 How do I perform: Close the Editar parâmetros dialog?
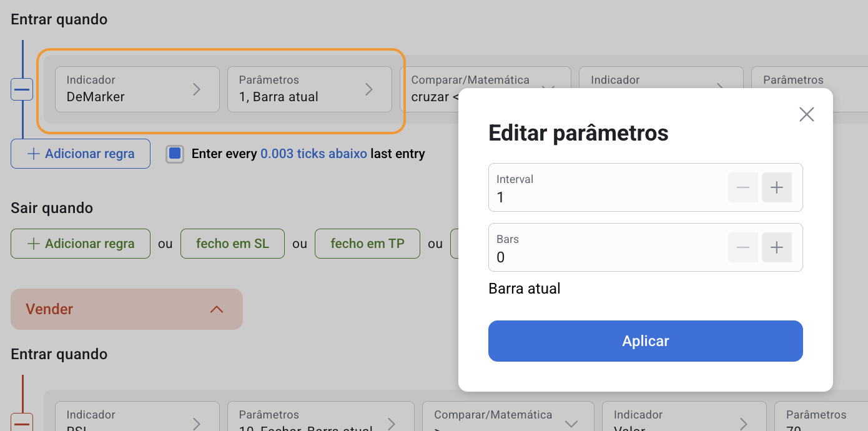807,114
